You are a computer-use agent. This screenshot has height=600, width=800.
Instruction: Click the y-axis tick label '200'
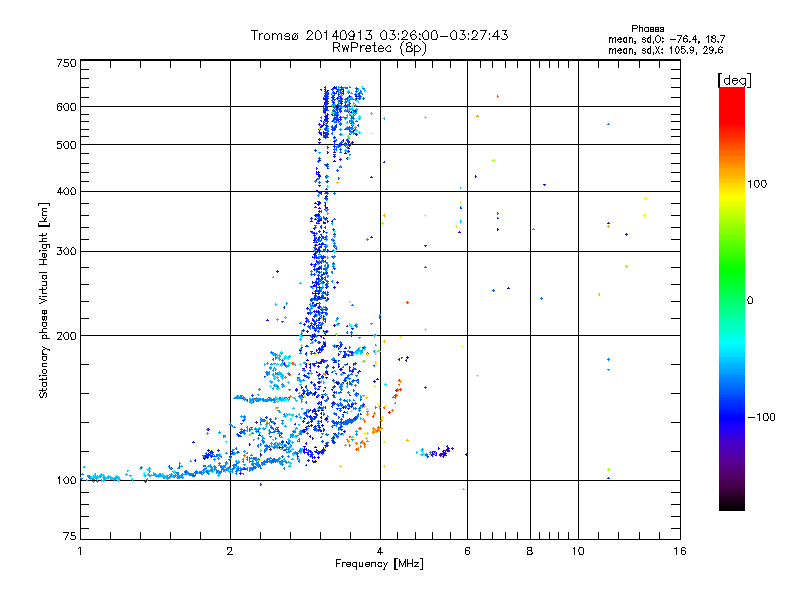pos(66,336)
